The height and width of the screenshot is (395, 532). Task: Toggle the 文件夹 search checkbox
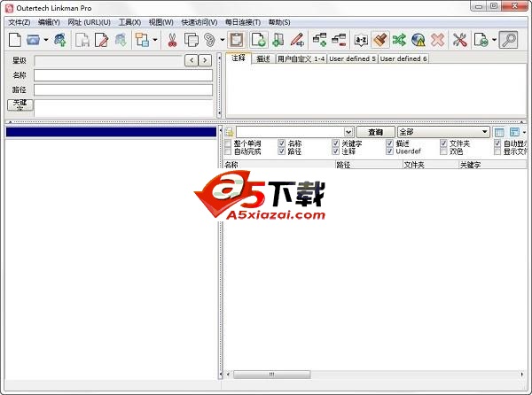pos(443,143)
